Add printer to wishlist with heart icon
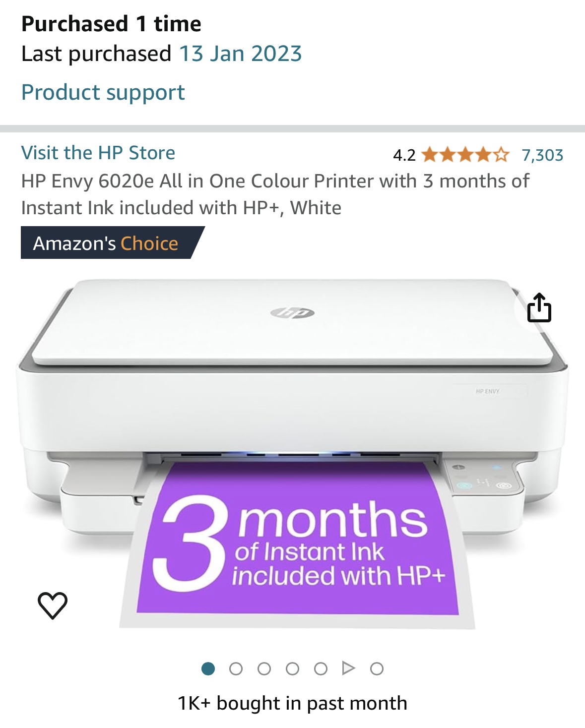Image resolution: width=585 pixels, height=728 pixels. [x=53, y=606]
